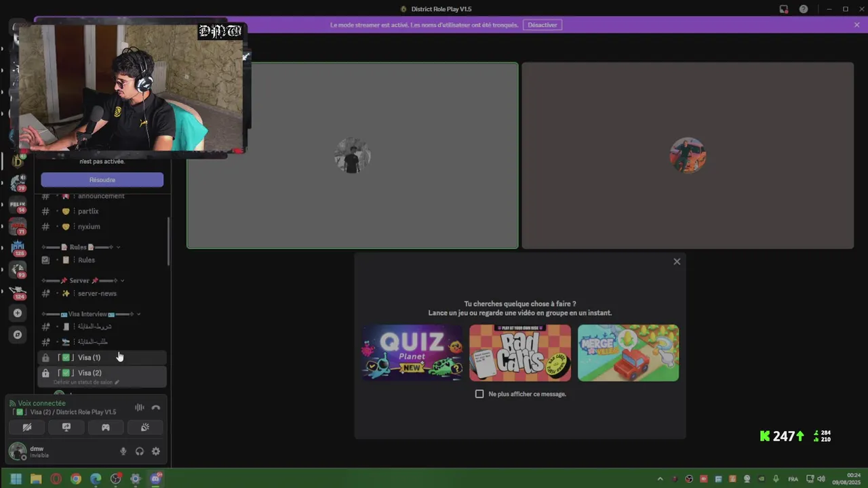Collapse the Visa Interview category
Screen dimensions: 868x488
pos(92,314)
